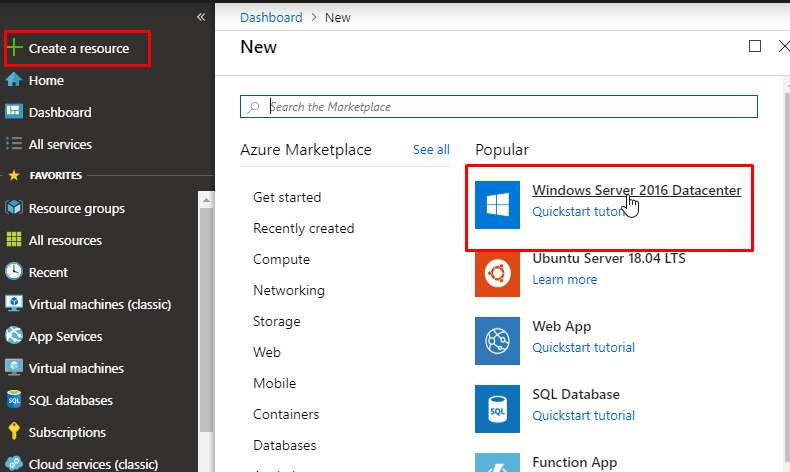Image resolution: width=790 pixels, height=472 pixels.
Task: Click Quickstart tutorial under SQL Database
Action: click(x=583, y=416)
